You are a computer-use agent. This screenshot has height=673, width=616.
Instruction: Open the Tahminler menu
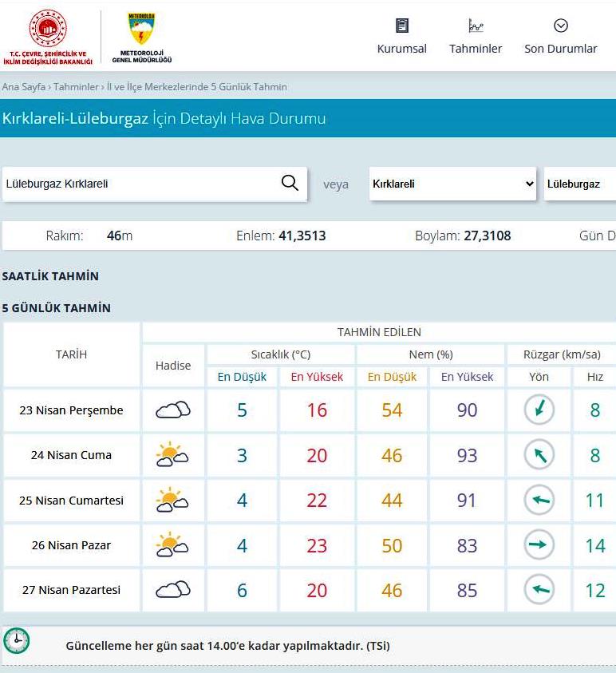(x=476, y=37)
